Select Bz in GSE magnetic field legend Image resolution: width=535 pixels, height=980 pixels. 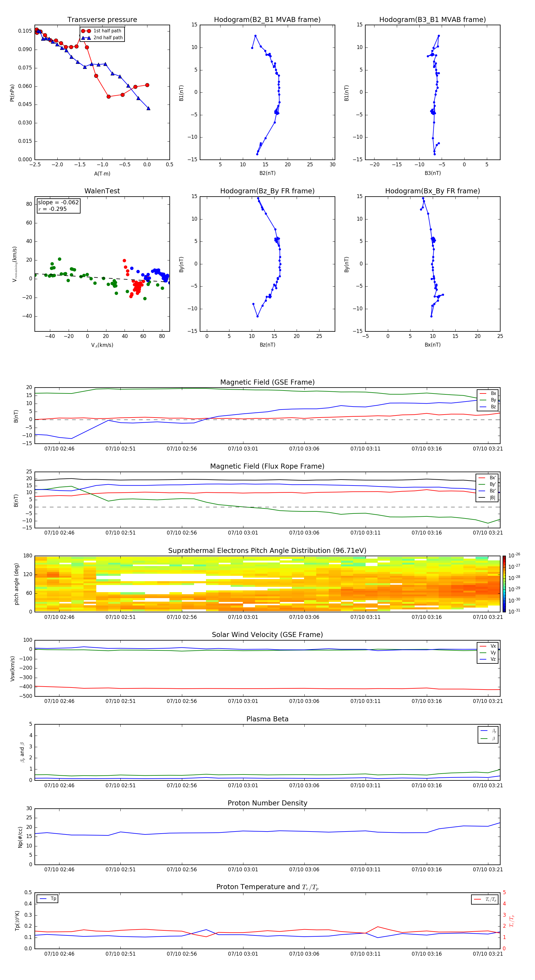pyautogui.click(x=488, y=407)
